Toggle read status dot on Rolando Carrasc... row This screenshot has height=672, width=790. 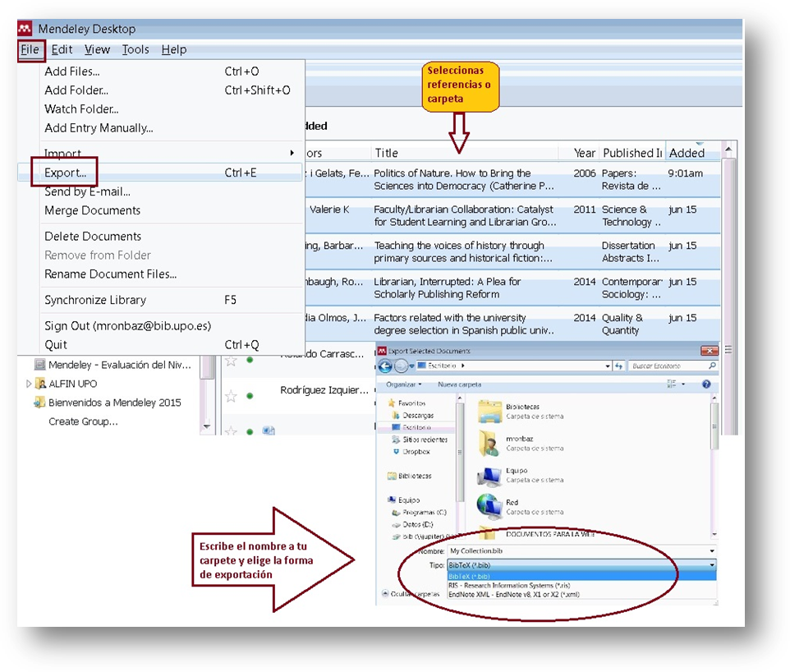[x=250, y=360]
